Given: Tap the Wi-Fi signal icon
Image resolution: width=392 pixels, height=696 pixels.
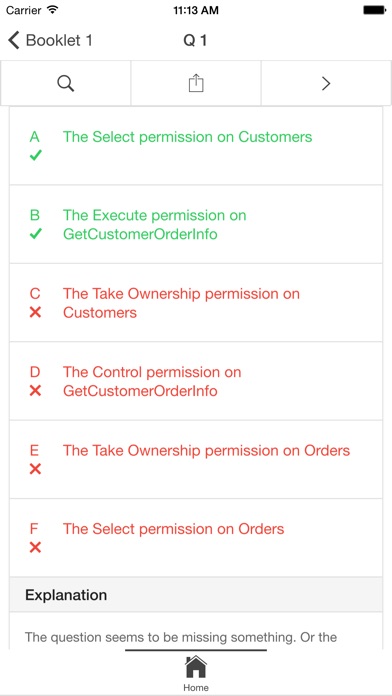Looking at the screenshot, I should coord(52,10).
